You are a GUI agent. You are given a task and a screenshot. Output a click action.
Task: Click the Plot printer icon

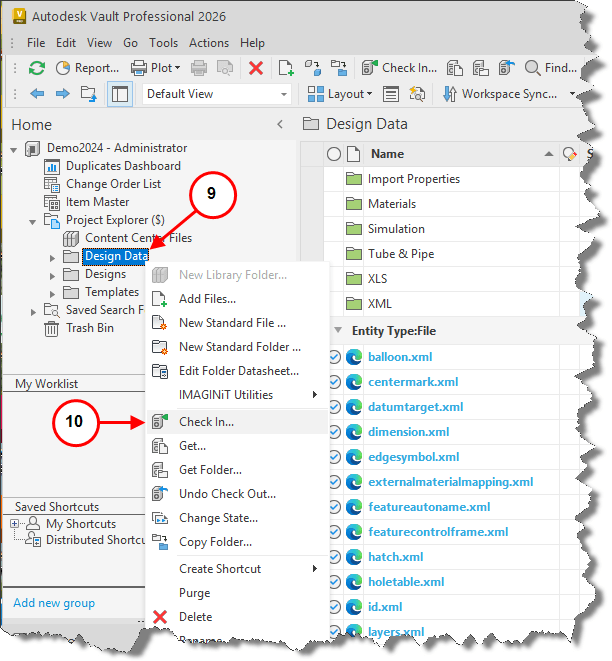tap(139, 68)
